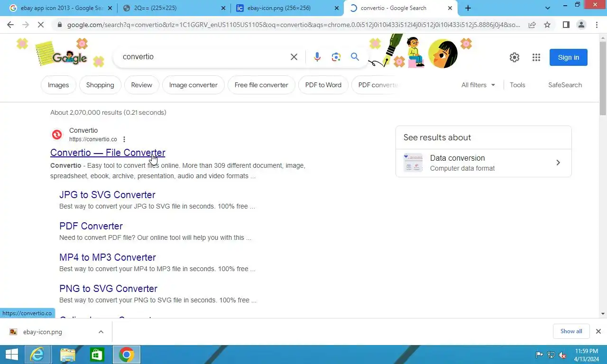Viewport: 607px width, 364px height.
Task: Expand Data conversion result chevron
Action: [558, 163]
